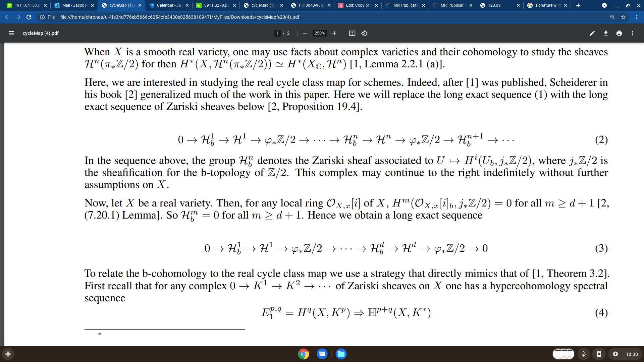Open PDF viewer more actions menu
This screenshot has height=362, width=644.
click(632, 33)
